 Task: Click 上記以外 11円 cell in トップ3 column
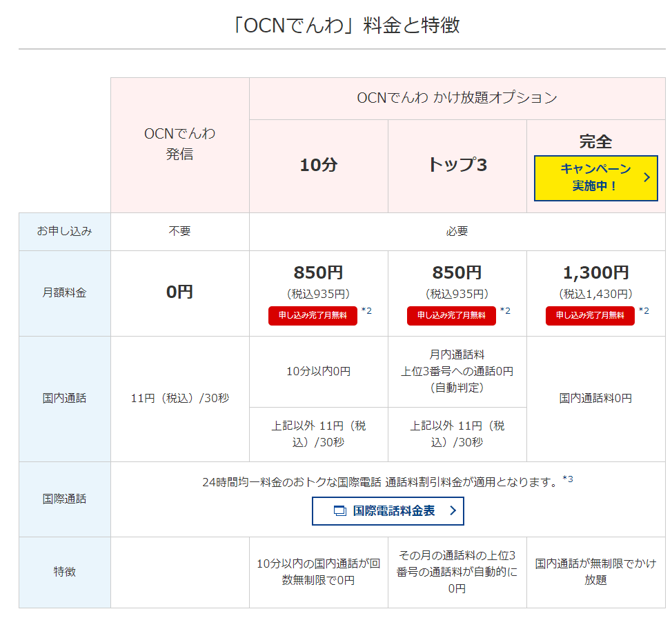pos(457,434)
